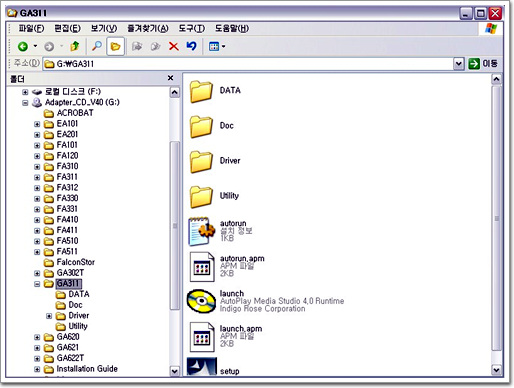Expand the FA310 folder node
This screenshot has height=388, width=514.
(37, 167)
